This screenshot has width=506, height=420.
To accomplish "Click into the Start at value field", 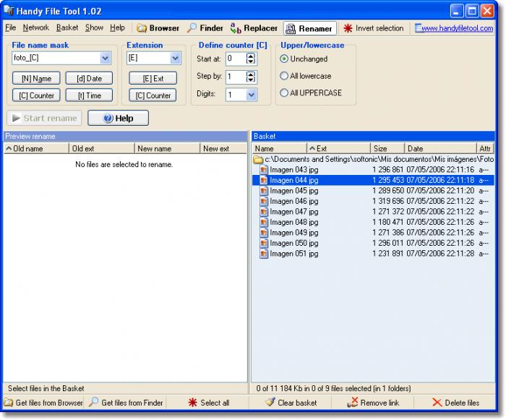I will [x=236, y=59].
